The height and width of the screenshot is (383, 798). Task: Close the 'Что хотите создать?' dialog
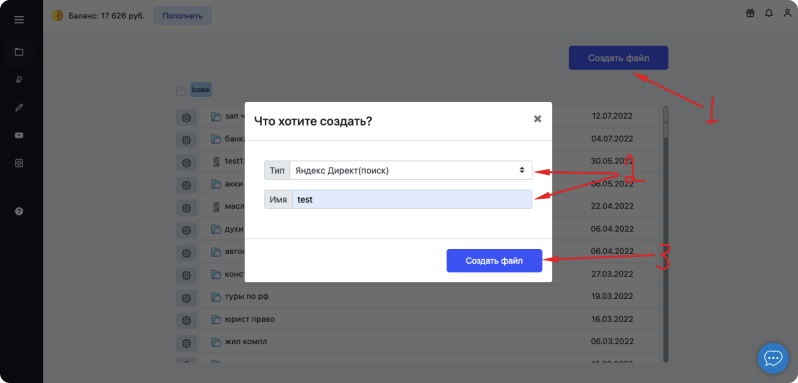tap(537, 119)
